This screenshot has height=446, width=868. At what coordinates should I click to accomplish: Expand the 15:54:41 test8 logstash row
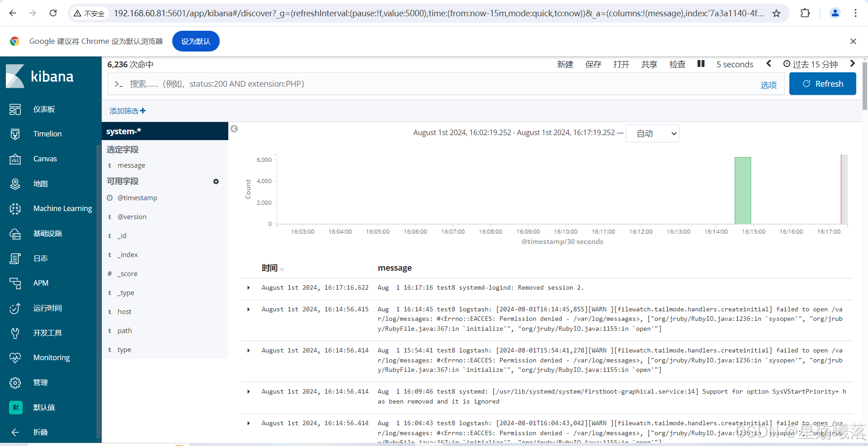pos(249,351)
